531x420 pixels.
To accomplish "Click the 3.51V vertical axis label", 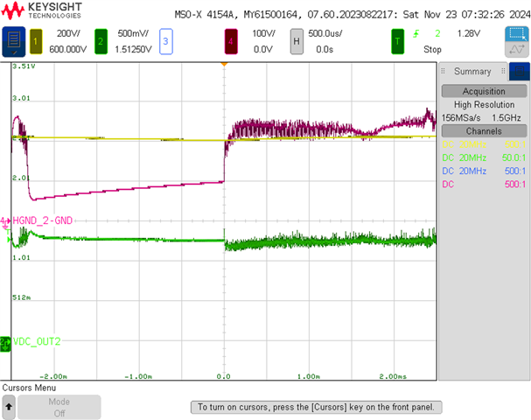I will click(x=24, y=66).
